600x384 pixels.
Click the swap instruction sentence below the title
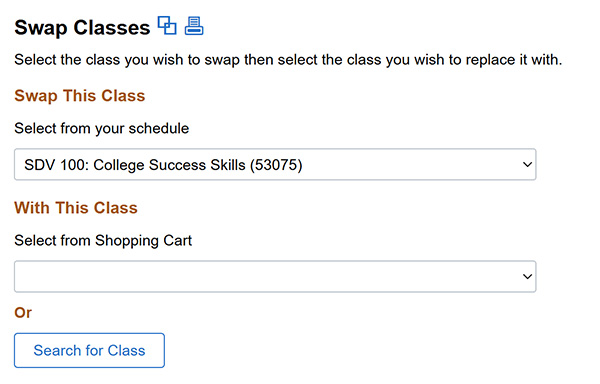288,60
